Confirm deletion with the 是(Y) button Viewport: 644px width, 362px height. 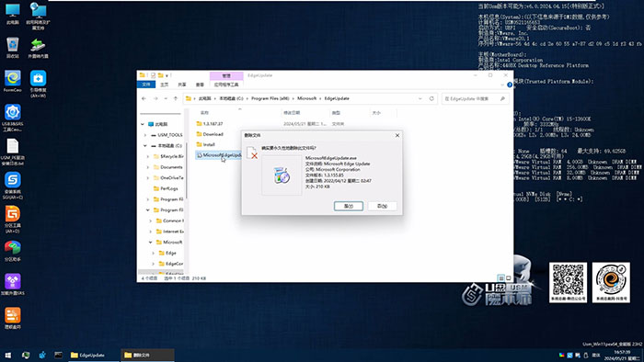349,206
